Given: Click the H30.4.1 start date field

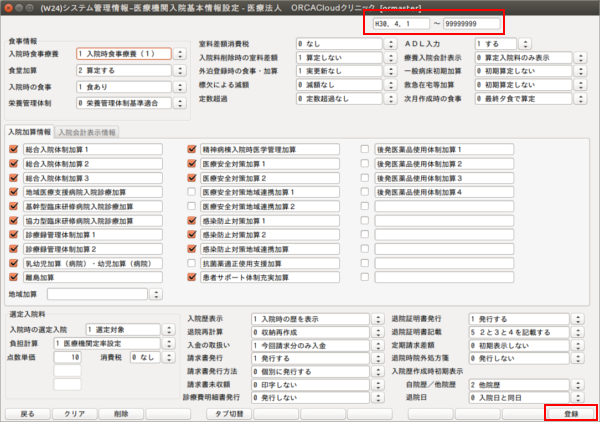Looking at the screenshot, I should [x=402, y=20].
